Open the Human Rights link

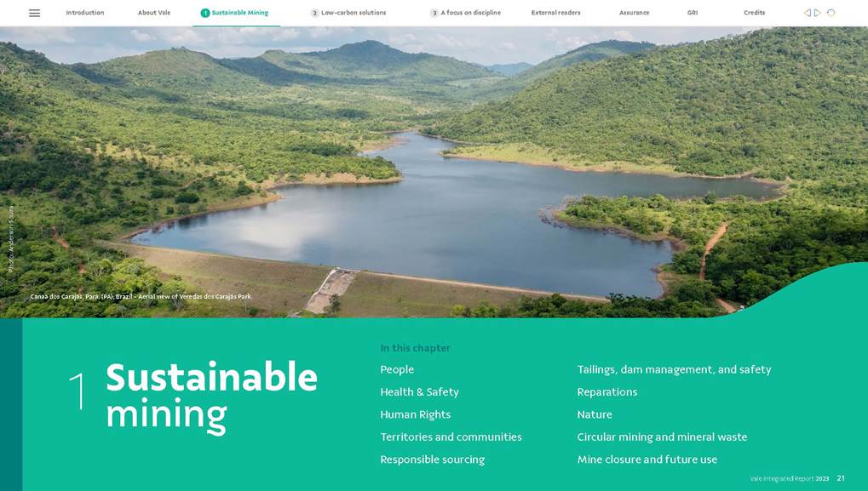pos(415,414)
